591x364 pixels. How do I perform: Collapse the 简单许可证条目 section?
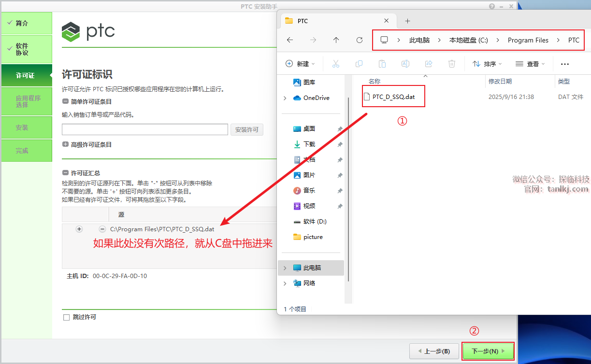coord(65,101)
